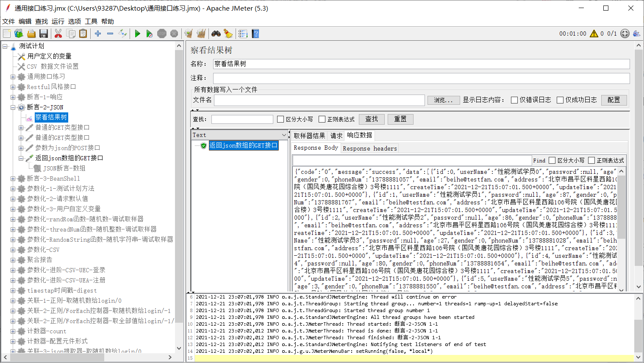Click the 查找 search input field

click(x=242, y=119)
